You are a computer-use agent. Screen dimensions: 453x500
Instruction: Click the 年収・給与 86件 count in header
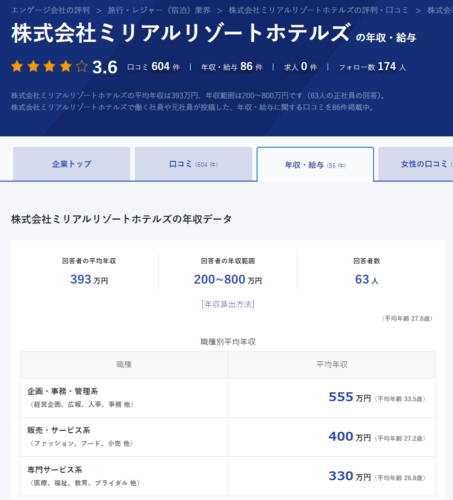(232, 67)
